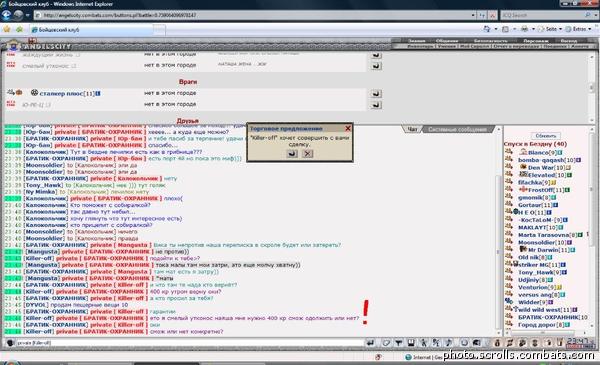The height and width of the screenshot is (365, 600).
Task: Open the Безопасность menu
Action: [x=490, y=41]
